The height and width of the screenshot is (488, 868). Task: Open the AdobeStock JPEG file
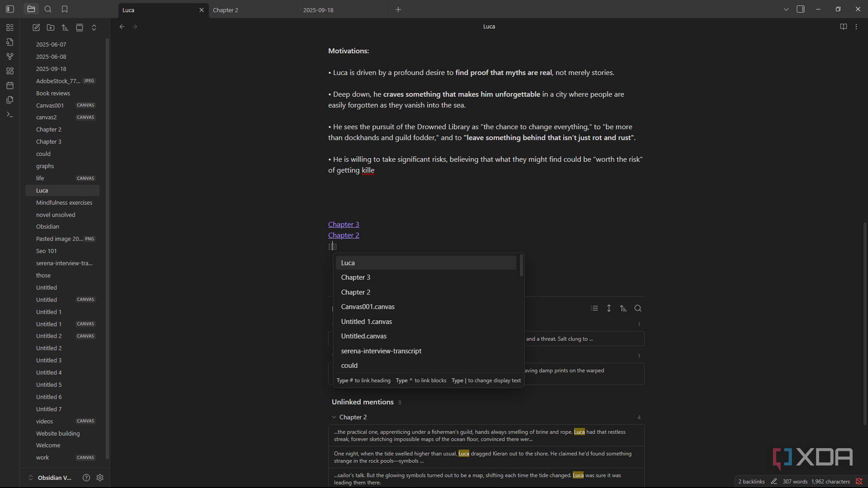[62, 81]
